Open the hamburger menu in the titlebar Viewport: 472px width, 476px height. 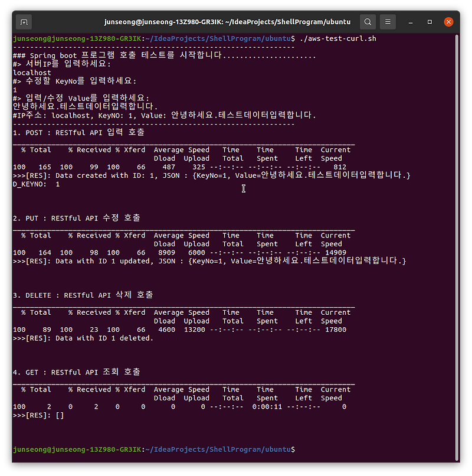(388, 21)
